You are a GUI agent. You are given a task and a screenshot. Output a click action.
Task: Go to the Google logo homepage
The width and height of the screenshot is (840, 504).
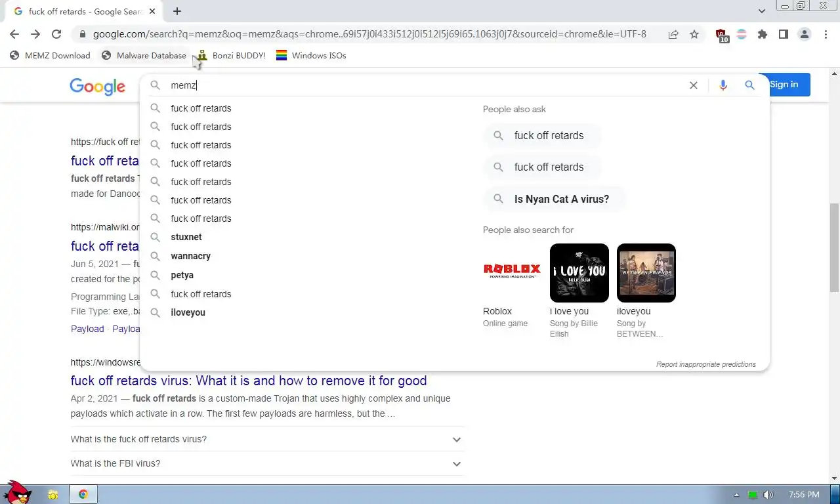point(98,87)
